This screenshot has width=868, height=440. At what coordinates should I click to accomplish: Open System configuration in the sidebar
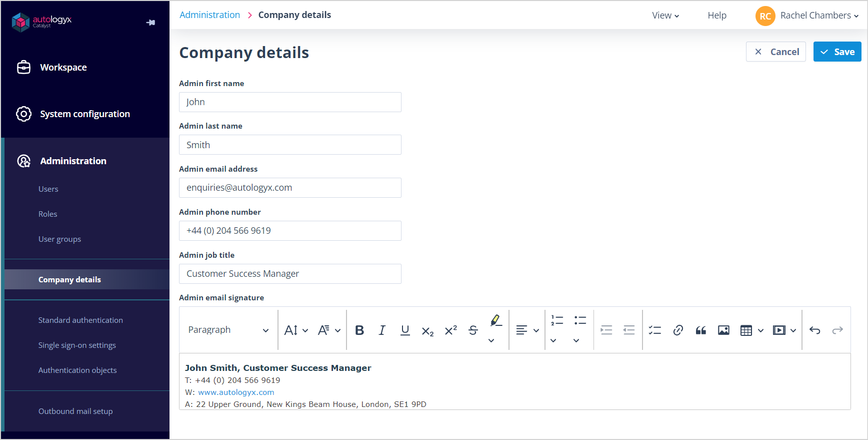(x=85, y=114)
